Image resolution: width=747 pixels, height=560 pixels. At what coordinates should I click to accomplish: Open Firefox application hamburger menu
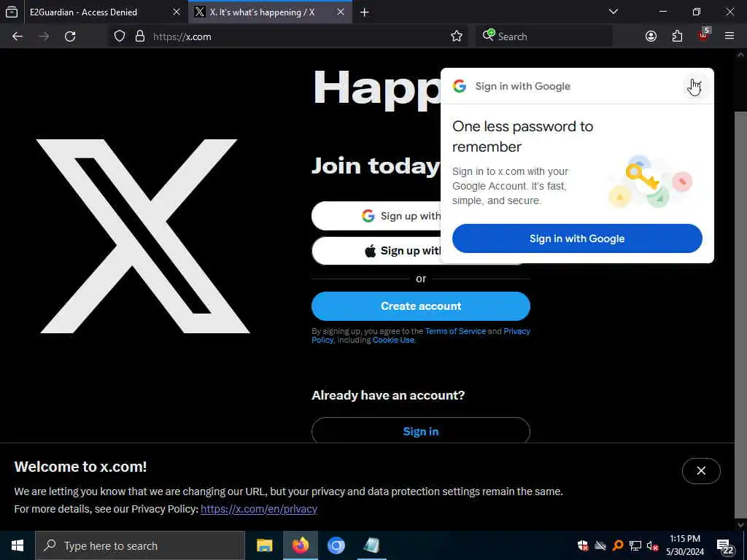729,36
